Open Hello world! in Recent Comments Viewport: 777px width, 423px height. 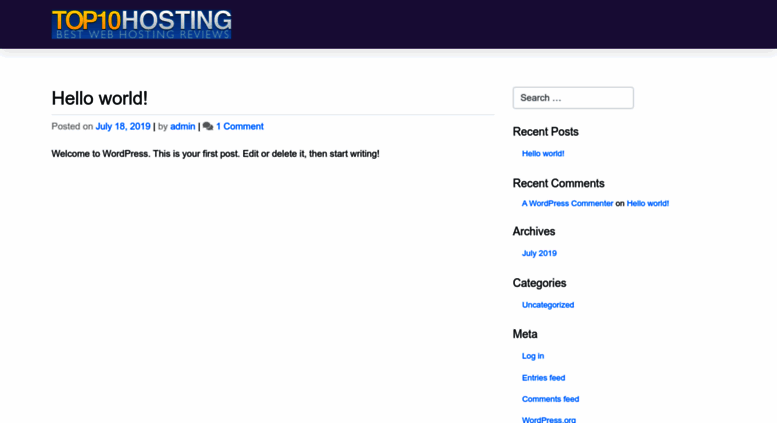coord(648,203)
